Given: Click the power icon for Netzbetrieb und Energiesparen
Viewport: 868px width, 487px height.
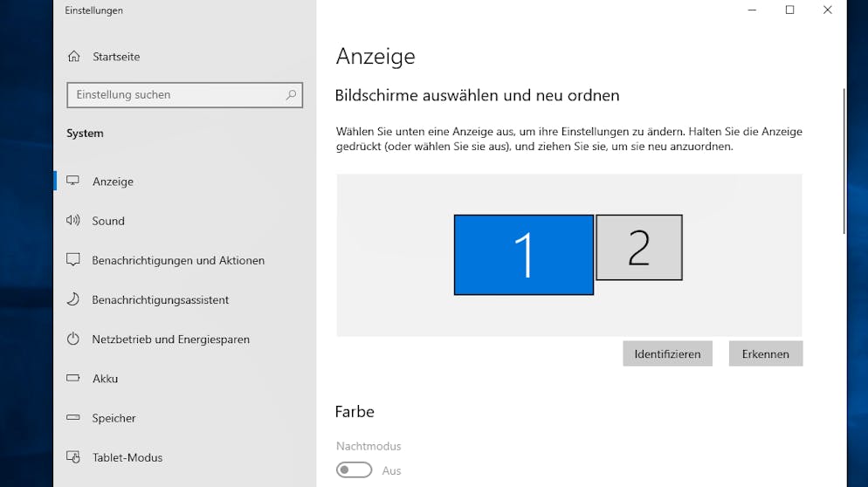Looking at the screenshot, I should (73, 339).
